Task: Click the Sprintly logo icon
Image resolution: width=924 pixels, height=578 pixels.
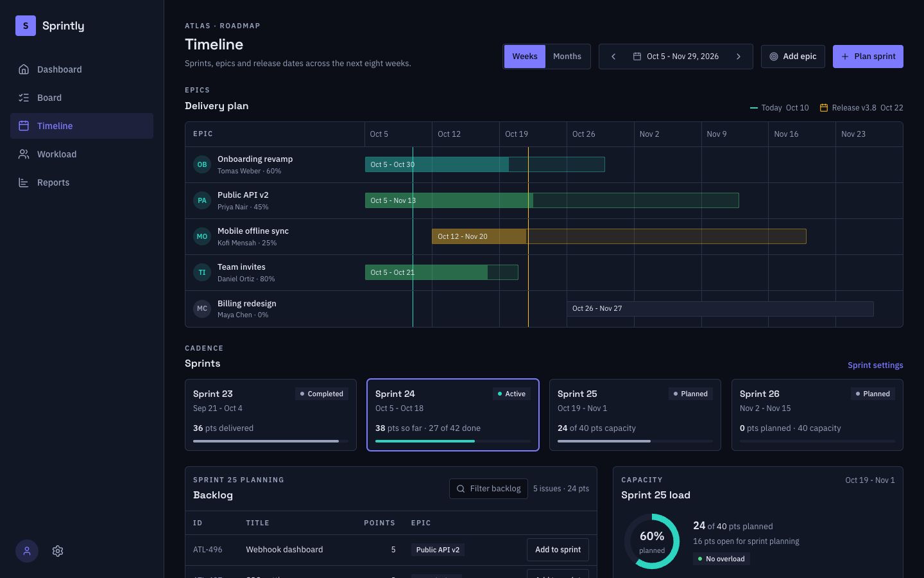Action: click(x=26, y=26)
